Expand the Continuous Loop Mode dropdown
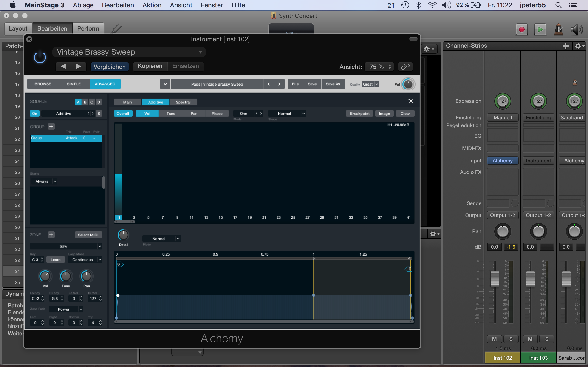The height and width of the screenshot is (367, 588). (85, 259)
